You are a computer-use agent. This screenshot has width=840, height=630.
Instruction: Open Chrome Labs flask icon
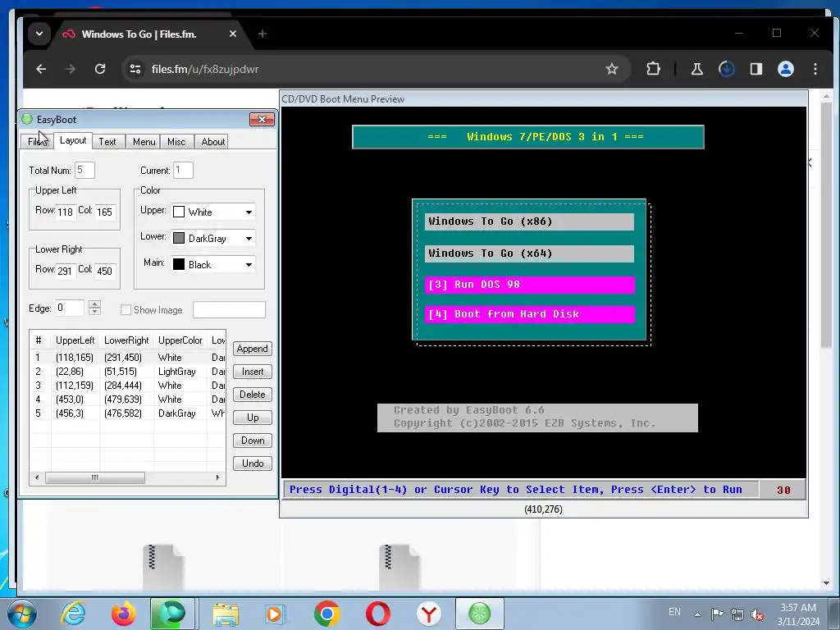[x=697, y=69]
